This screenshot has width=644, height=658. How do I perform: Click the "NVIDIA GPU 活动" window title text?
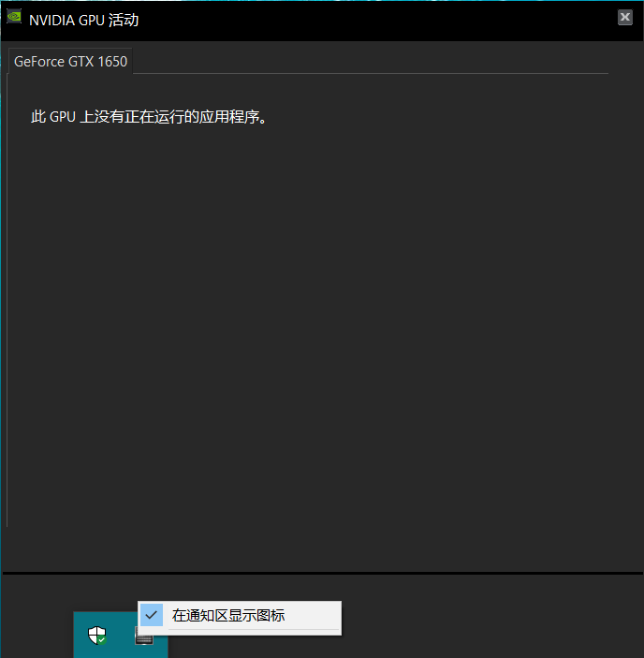[83, 20]
